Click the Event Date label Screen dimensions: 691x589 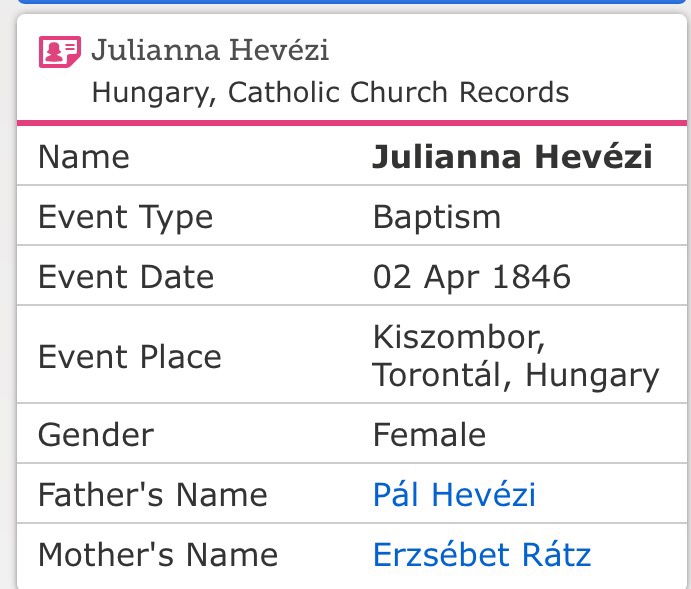pyautogui.click(x=126, y=277)
